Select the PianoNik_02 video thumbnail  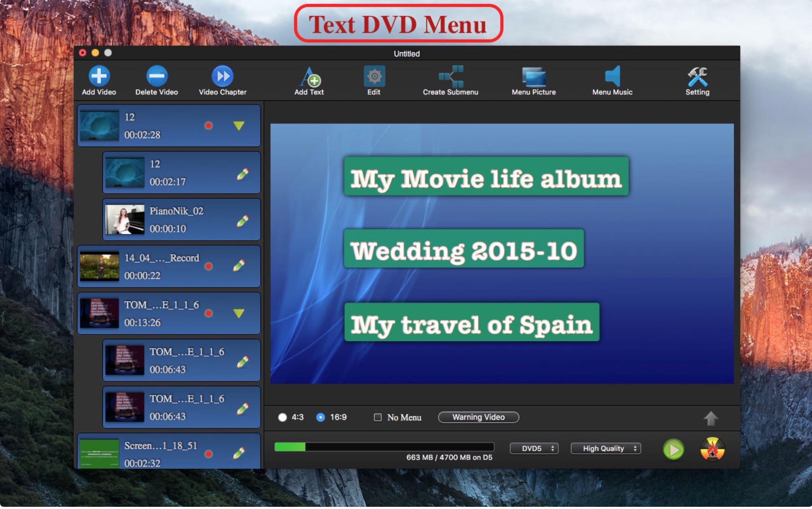pos(125,220)
